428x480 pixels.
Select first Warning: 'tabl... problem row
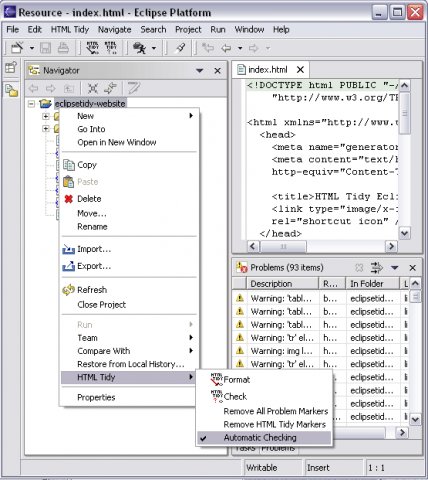(x=321, y=298)
